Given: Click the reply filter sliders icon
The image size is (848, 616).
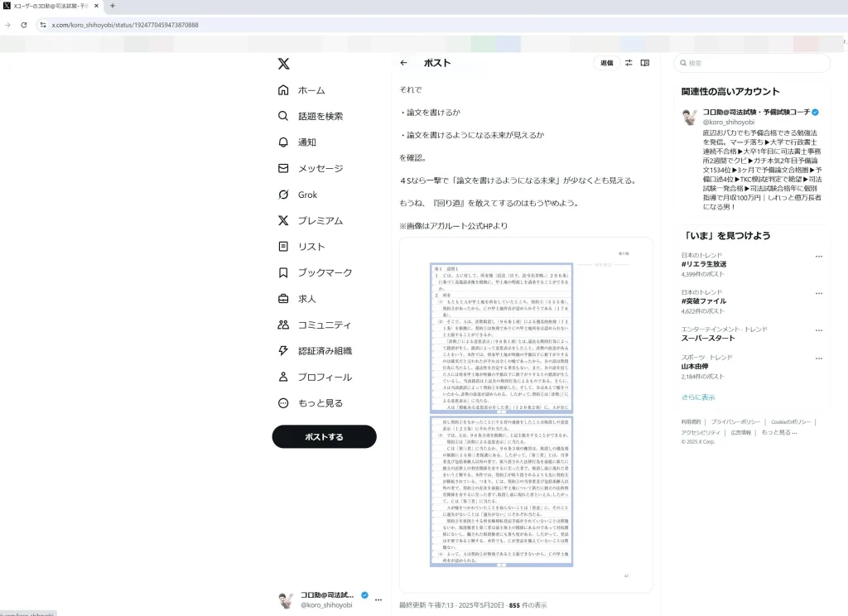Looking at the screenshot, I should tap(628, 63).
